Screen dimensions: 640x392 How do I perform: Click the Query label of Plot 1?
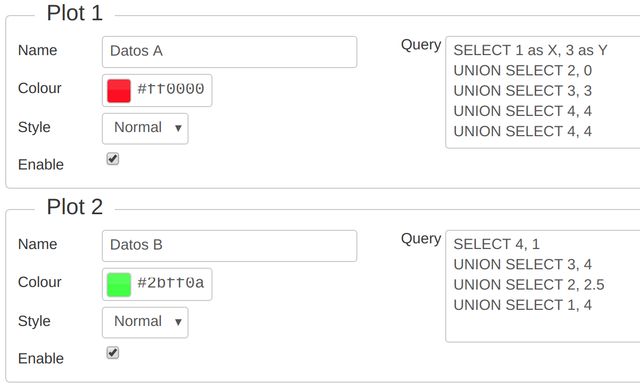[x=421, y=45]
